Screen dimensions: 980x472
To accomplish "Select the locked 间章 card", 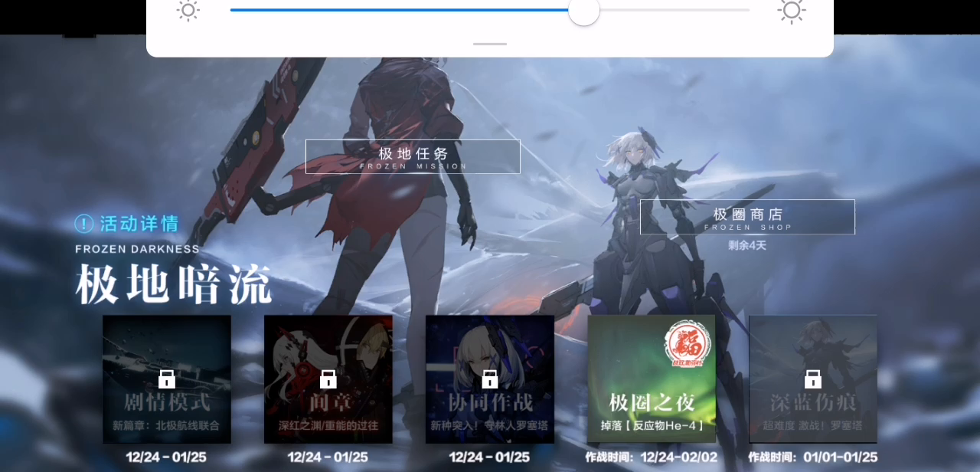I will pyautogui.click(x=328, y=379).
